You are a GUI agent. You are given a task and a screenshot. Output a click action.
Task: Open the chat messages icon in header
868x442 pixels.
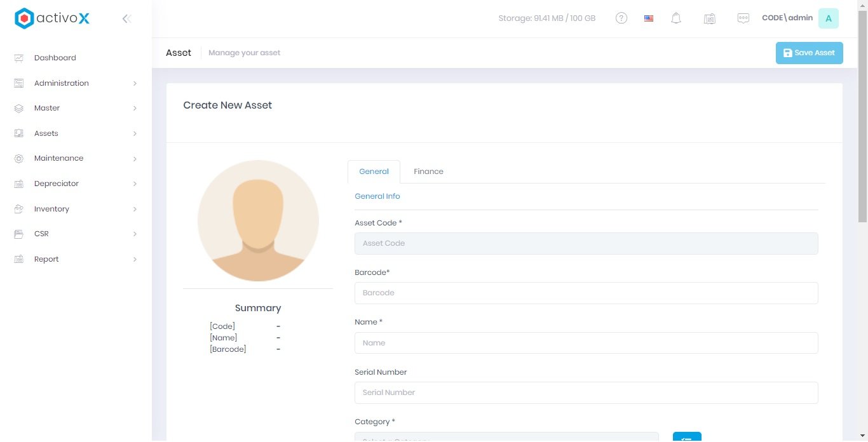pyautogui.click(x=743, y=18)
